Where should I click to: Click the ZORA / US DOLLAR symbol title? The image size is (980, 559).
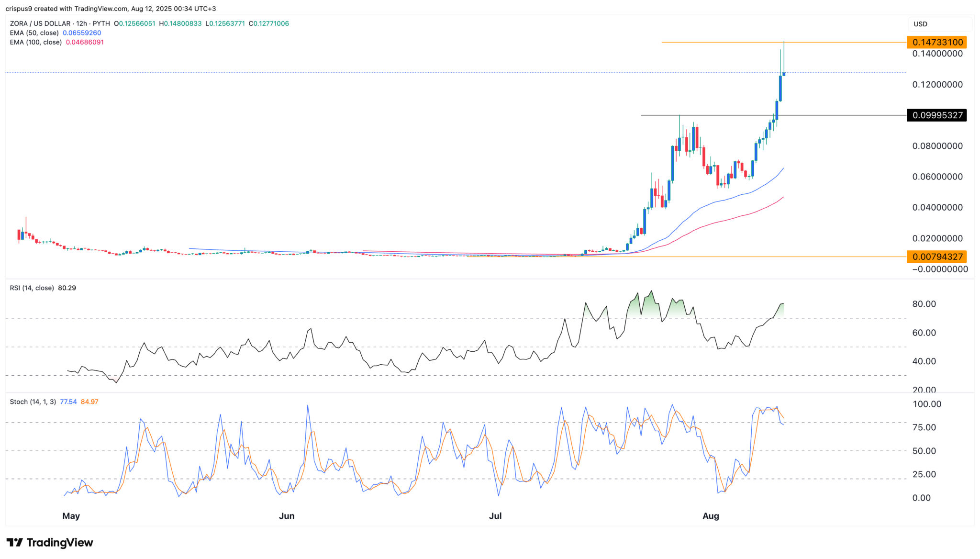click(x=40, y=23)
